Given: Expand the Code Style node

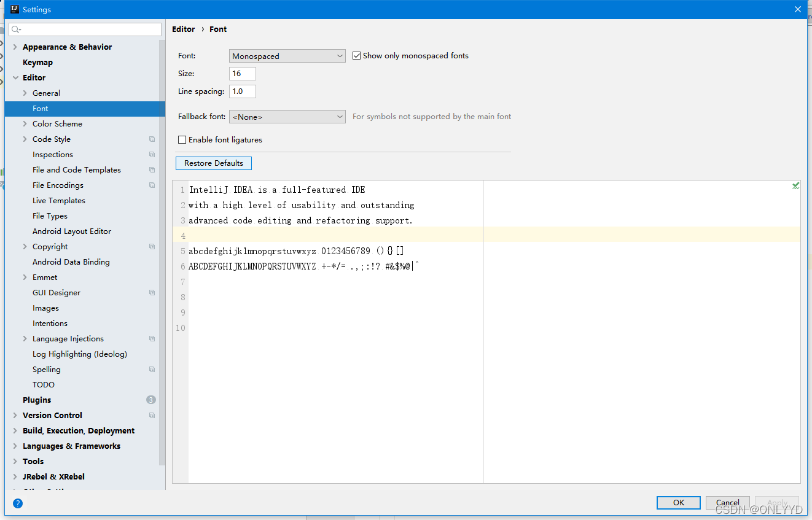Looking at the screenshot, I should [25, 139].
